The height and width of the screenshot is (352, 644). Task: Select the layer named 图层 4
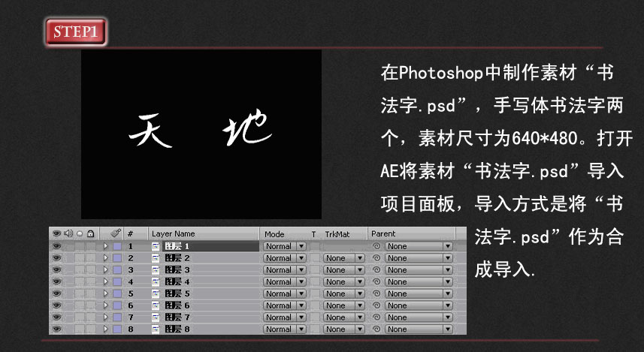[177, 282]
